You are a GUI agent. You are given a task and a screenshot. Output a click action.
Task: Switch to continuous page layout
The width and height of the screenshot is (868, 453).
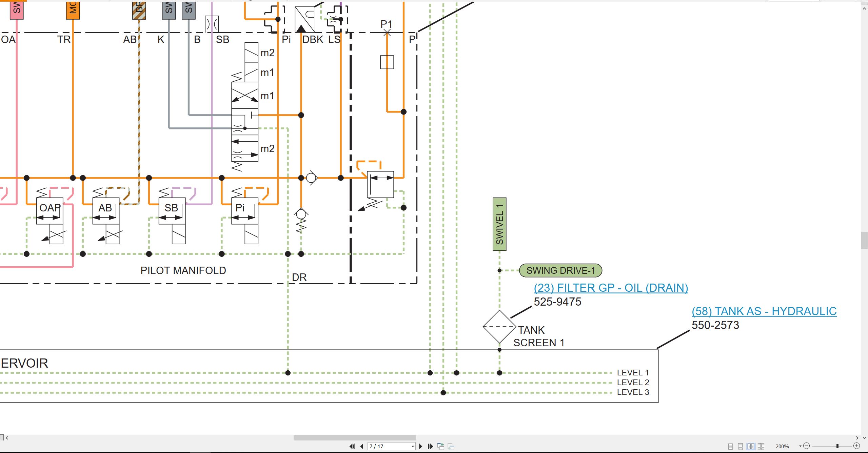tap(740, 446)
